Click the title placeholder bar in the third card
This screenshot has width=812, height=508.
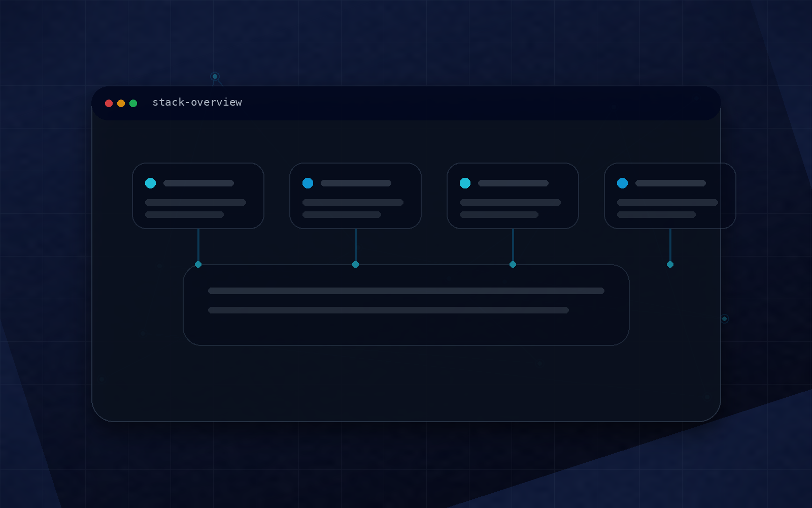[513, 183]
